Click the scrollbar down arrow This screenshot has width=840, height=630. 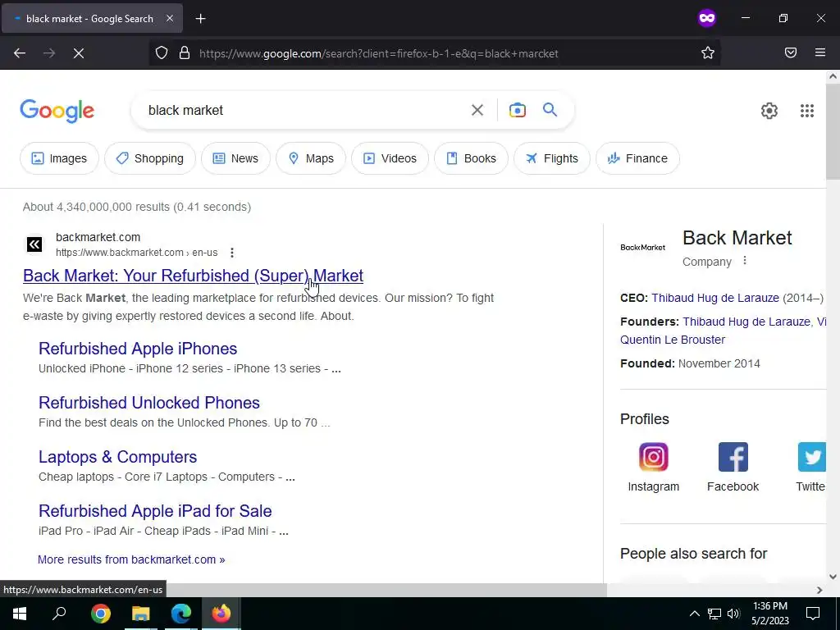pyautogui.click(x=833, y=577)
